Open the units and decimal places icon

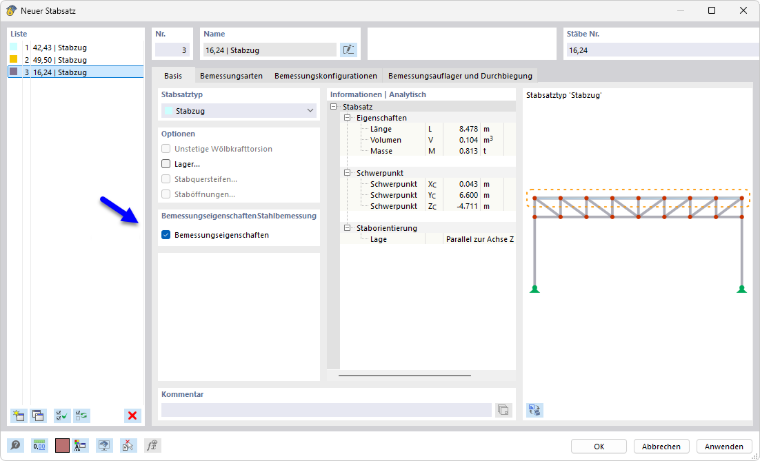tap(39, 445)
